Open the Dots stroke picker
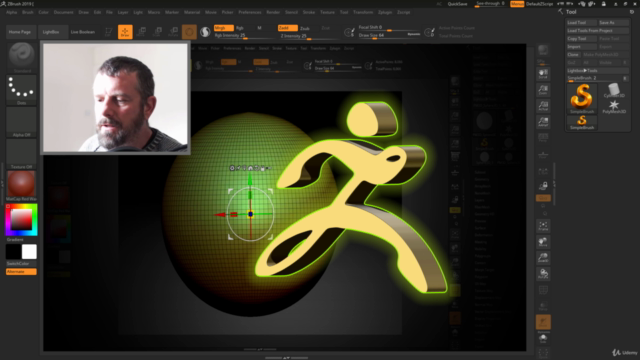Image resolution: width=640 pixels, height=360 pixels. tap(21, 89)
